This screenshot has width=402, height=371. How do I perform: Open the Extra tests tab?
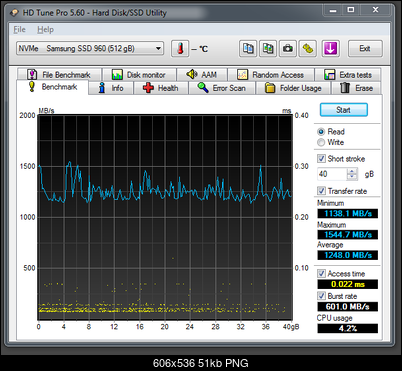pos(348,75)
